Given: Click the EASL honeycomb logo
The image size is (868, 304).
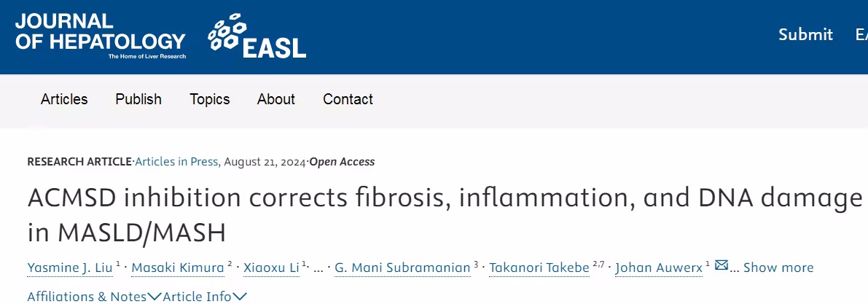Looking at the screenshot, I should click(x=257, y=37).
